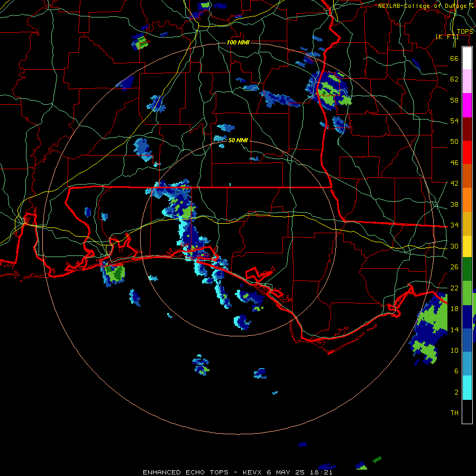Screen dimensions: 476x476
Task: Click the light blue 6-10 kft swatch
Action: (x=467, y=364)
